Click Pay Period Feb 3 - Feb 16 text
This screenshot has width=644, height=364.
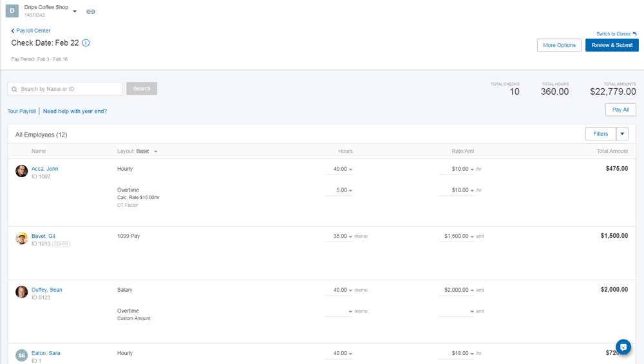(x=39, y=59)
